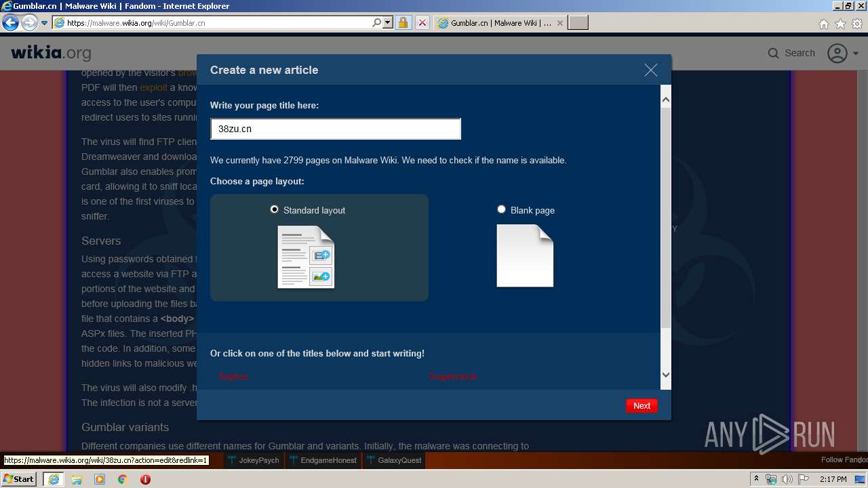
Task: Click the Home icon in IE
Action: [824, 24]
